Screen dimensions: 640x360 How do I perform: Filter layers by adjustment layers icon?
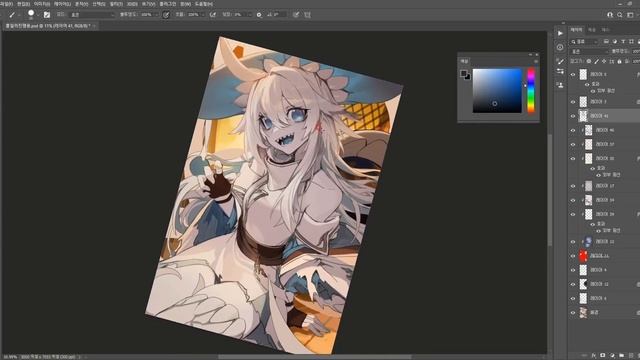[615, 42]
